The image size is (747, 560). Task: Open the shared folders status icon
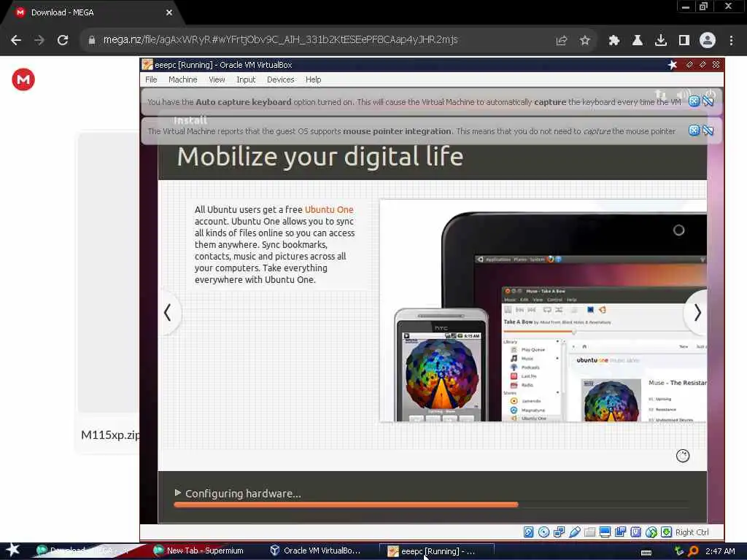589,532
